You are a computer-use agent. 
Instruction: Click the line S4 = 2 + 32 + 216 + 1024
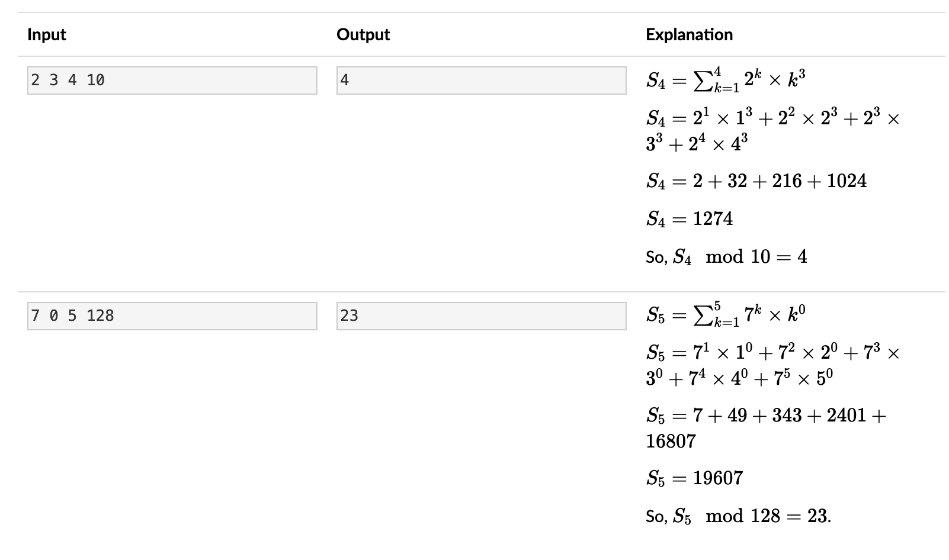tap(756, 181)
